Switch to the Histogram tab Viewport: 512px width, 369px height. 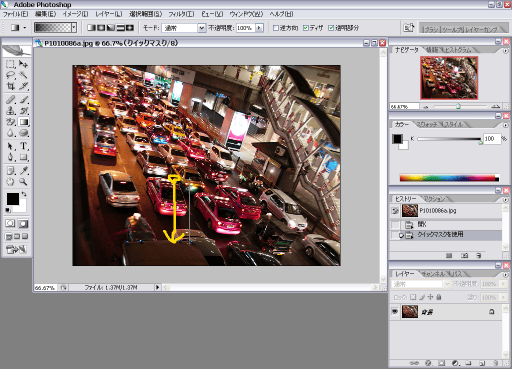[458, 50]
